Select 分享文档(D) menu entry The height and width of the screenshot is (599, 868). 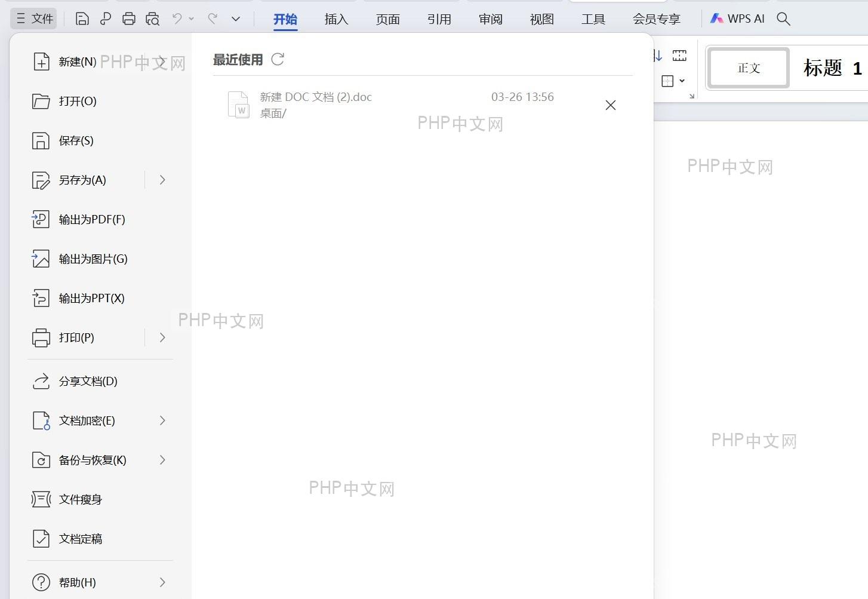[100, 381]
